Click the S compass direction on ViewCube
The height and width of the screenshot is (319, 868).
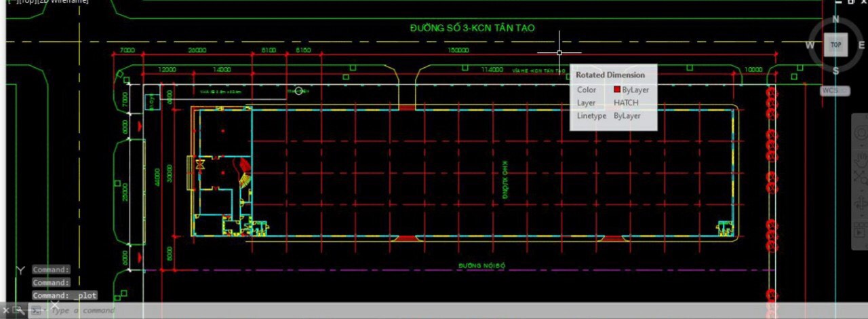coord(835,71)
